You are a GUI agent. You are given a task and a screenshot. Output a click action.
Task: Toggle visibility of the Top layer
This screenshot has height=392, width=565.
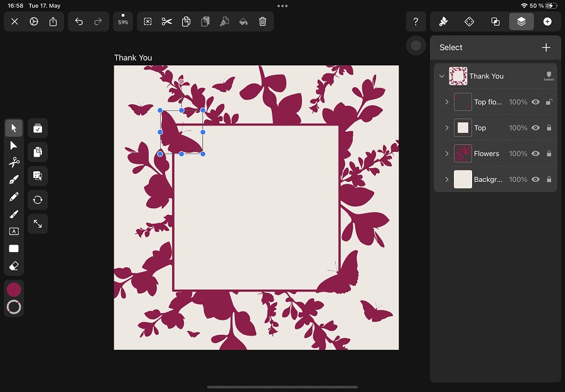point(535,128)
